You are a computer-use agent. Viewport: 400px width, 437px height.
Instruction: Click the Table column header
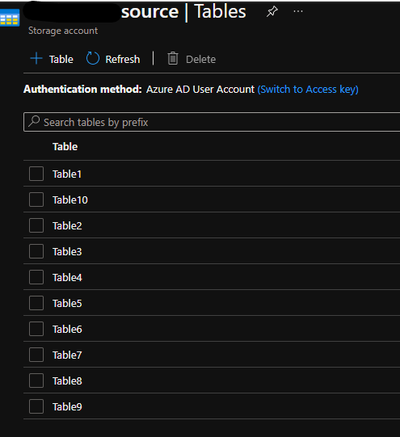point(65,147)
